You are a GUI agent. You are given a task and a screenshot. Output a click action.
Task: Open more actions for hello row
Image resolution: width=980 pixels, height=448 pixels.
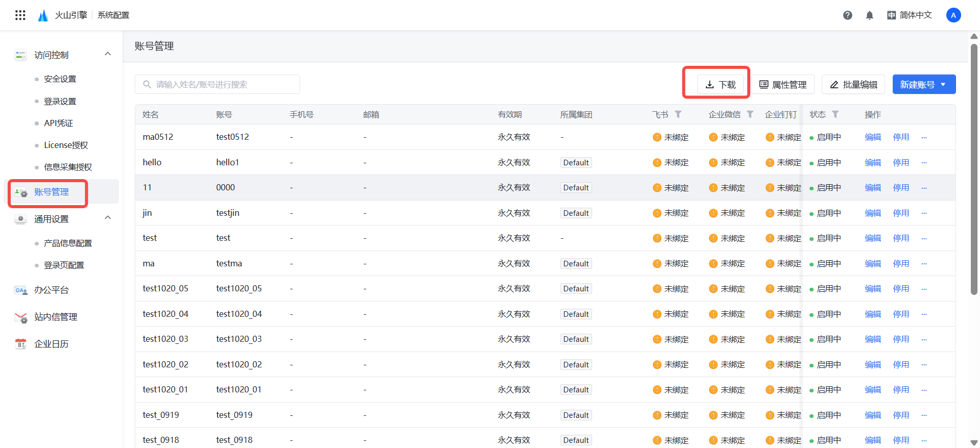[x=924, y=163]
